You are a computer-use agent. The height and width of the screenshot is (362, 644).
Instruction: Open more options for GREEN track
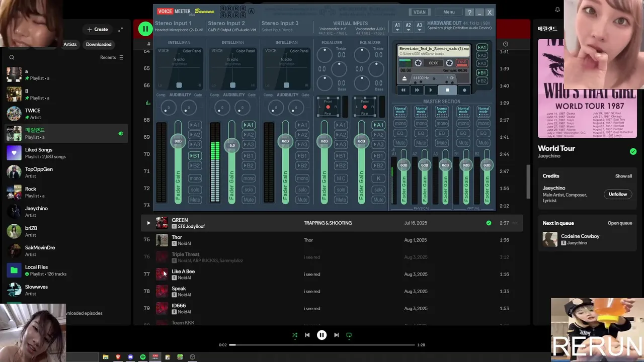click(515, 223)
